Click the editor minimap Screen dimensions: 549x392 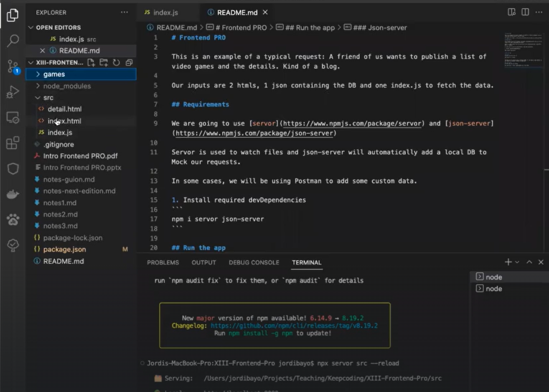click(523, 50)
